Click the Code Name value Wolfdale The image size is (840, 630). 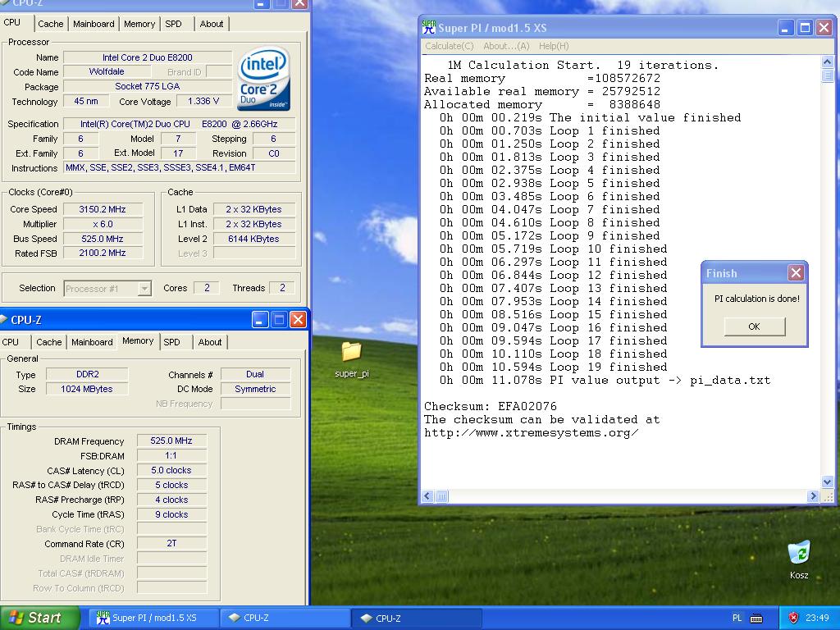tap(107, 72)
